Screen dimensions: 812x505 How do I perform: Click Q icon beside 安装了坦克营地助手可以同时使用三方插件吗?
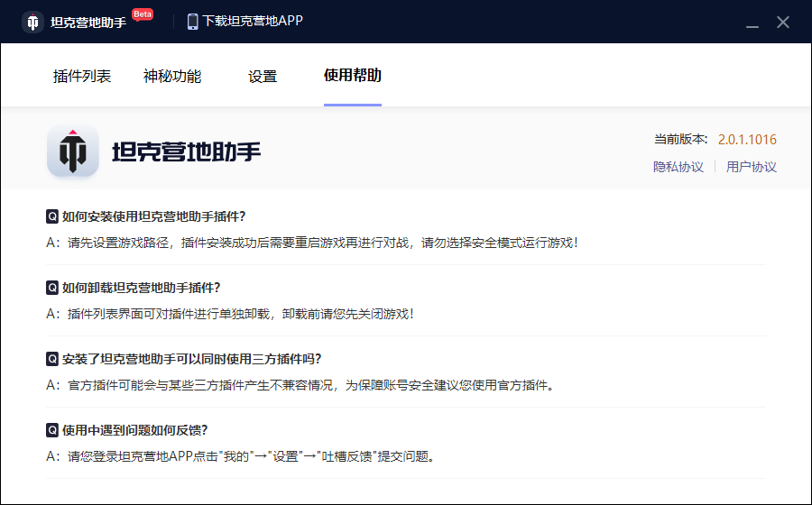(x=52, y=359)
